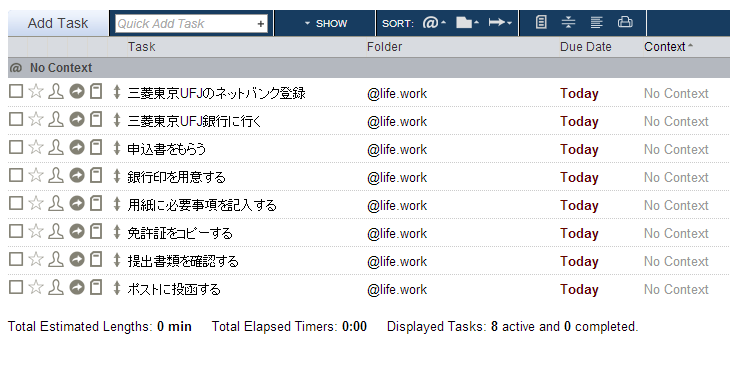Click reorder arrows for 免許証をコピーする
The height and width of the screenshot is (380, 730).
117,231
